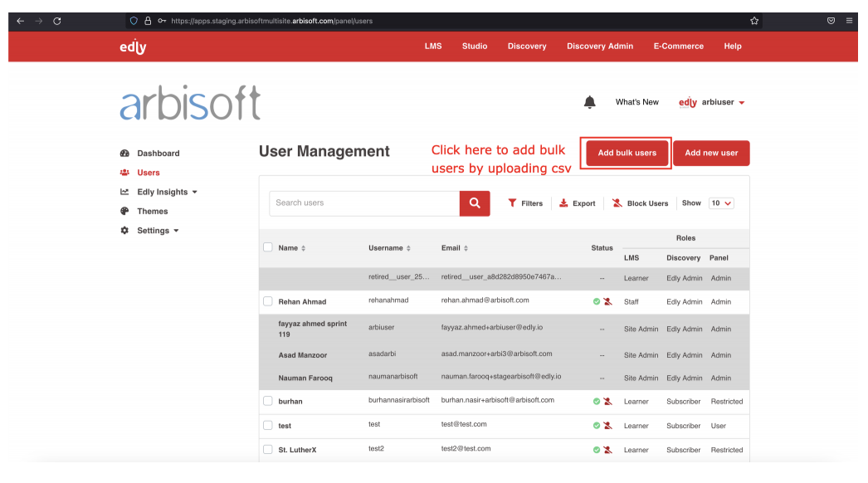Open the What's New link
Viewport: 868px width, 483px height.
(637, 102)
